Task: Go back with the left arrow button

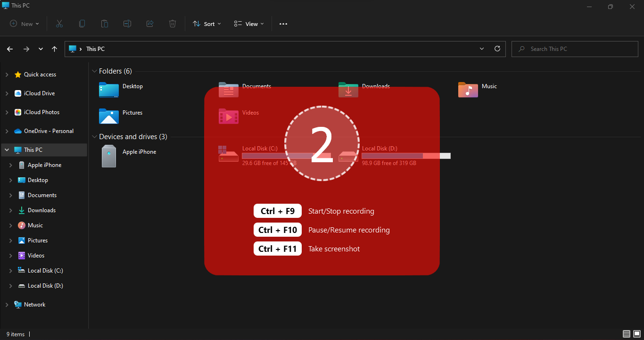Action: [10, 49]
